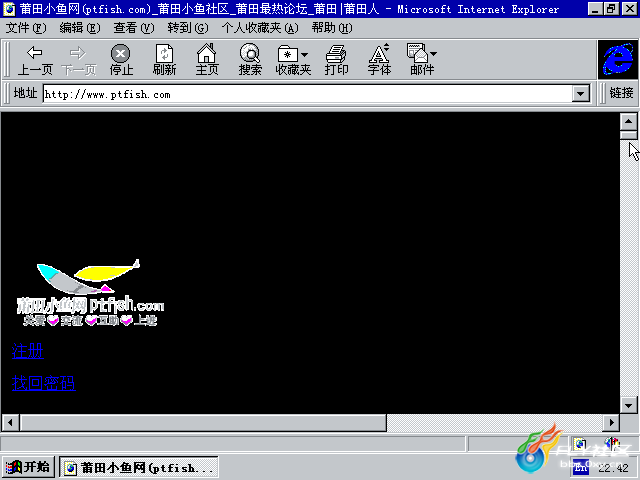Click the 地址 address label
Viewport: 640px width, 480px height.
pyautogui.click(x=25, y=93)
